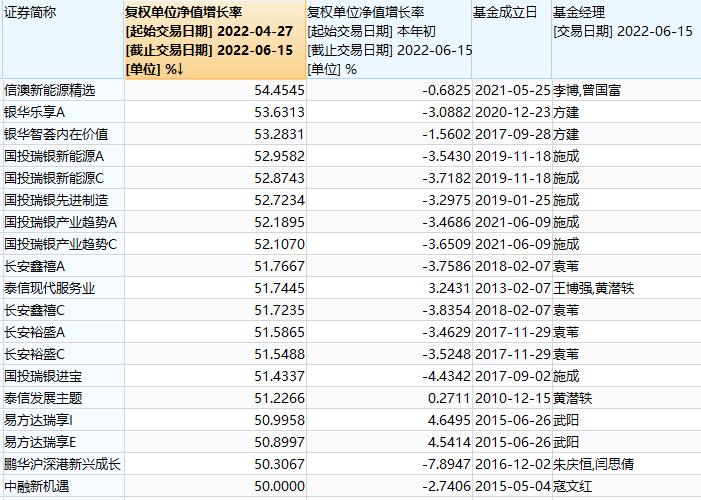This screenshot has width=701, height=500.
Task: Select fund name 国投瑞银产业趋势C
Action: (60, 244)
